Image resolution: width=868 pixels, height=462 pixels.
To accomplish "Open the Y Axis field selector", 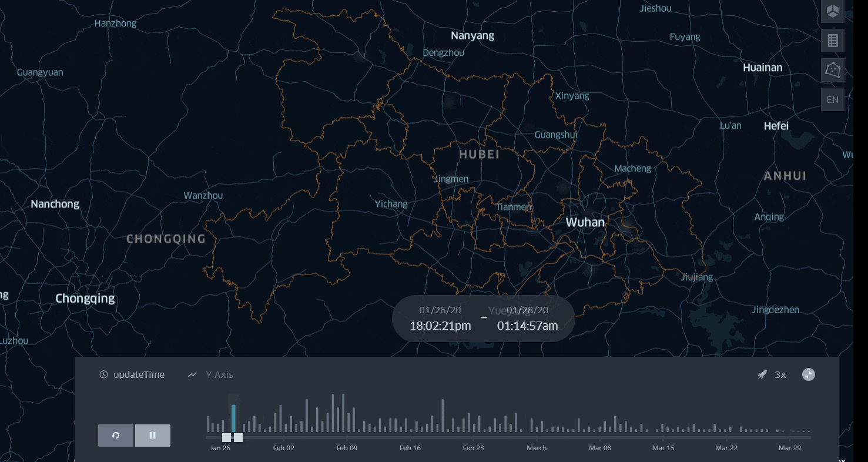I will point(219,375).
